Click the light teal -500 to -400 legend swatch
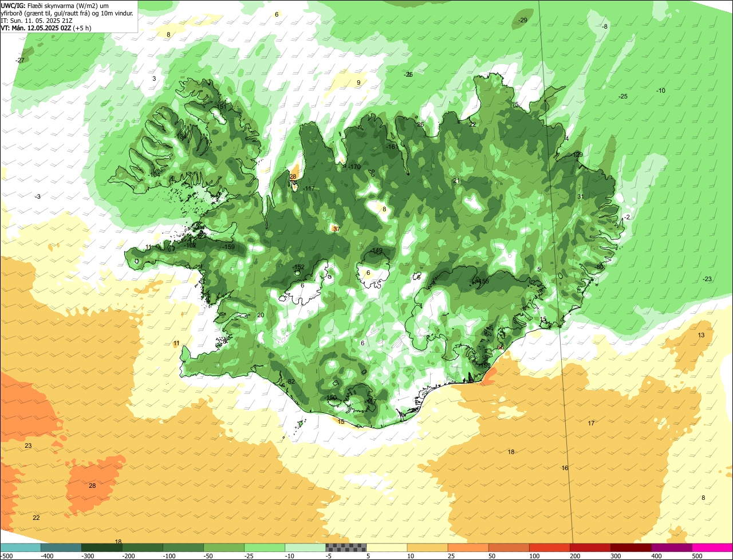 20,547
